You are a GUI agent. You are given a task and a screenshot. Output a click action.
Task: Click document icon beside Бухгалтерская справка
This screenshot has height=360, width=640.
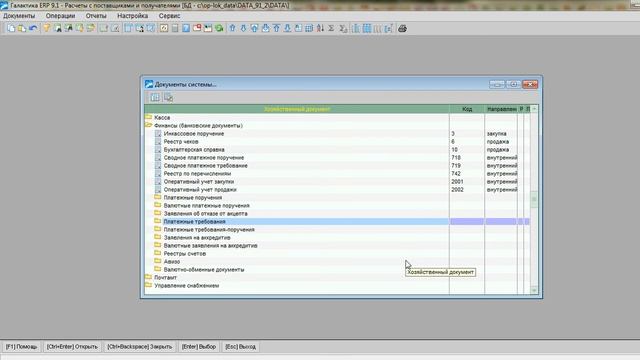tap(158, 149)
